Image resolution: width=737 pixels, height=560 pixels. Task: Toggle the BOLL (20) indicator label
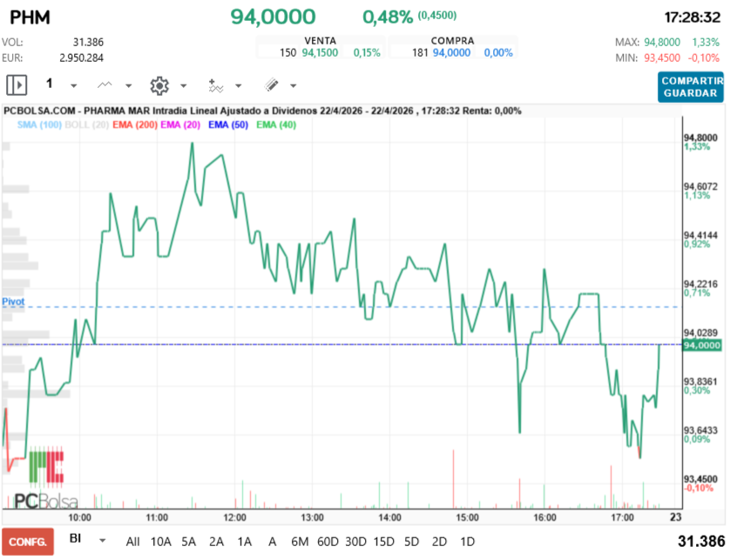(86, 125)
